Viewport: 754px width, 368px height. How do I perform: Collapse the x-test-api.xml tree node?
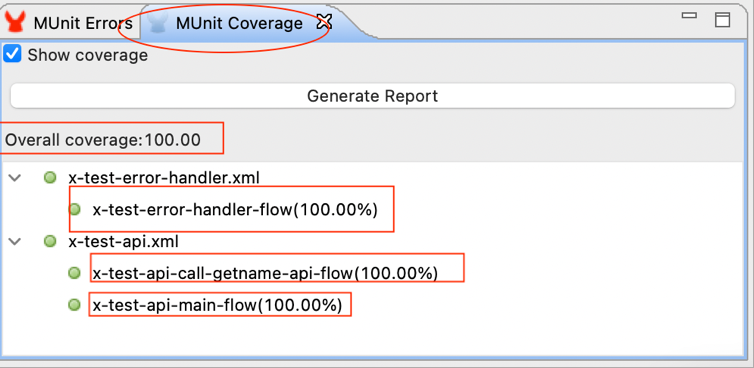coord(15,241)
